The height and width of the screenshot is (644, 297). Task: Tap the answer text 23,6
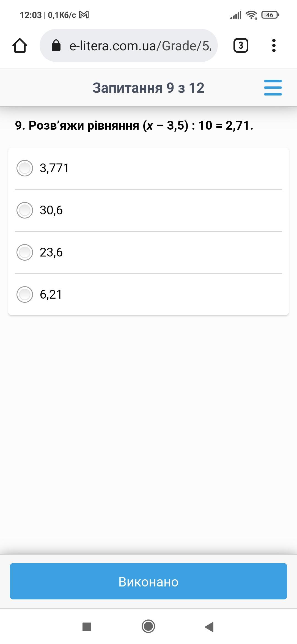51,252
